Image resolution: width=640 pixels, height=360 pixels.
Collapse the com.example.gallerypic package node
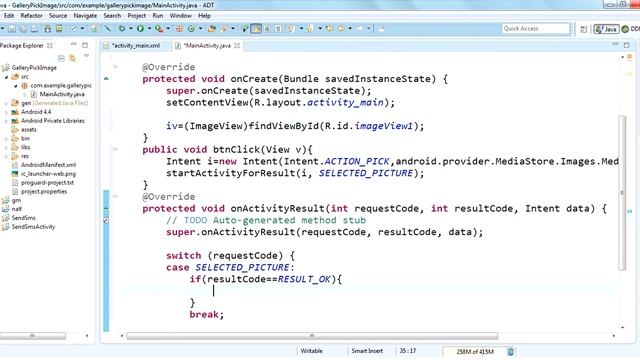16,86
